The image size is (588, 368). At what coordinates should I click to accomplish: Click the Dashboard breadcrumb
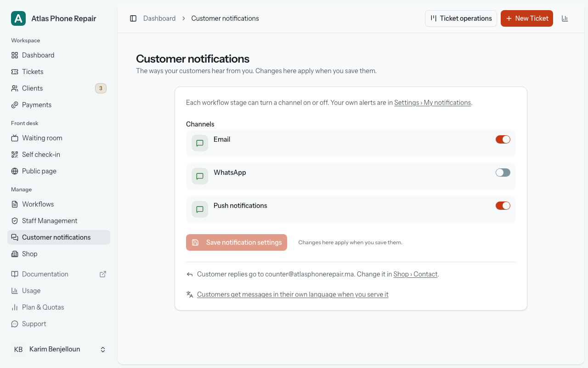(x=159, y=18)
